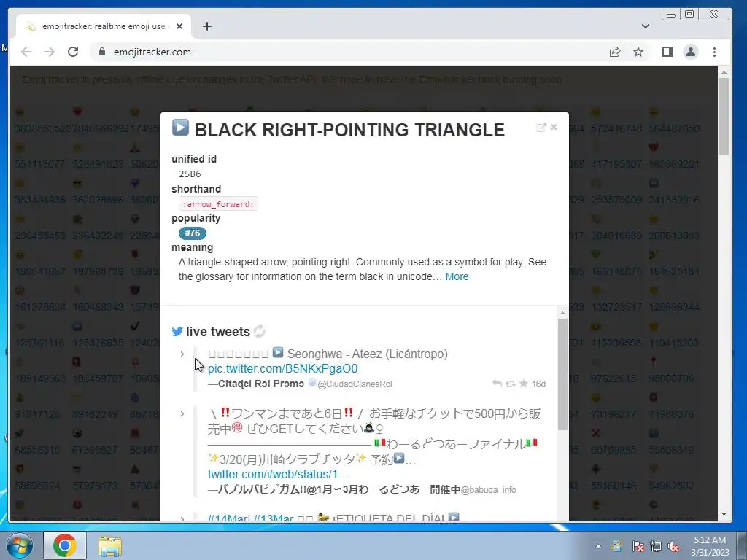747x560 pixels.
Task: Open the Windows Start menu
Action: coord(20,545)
